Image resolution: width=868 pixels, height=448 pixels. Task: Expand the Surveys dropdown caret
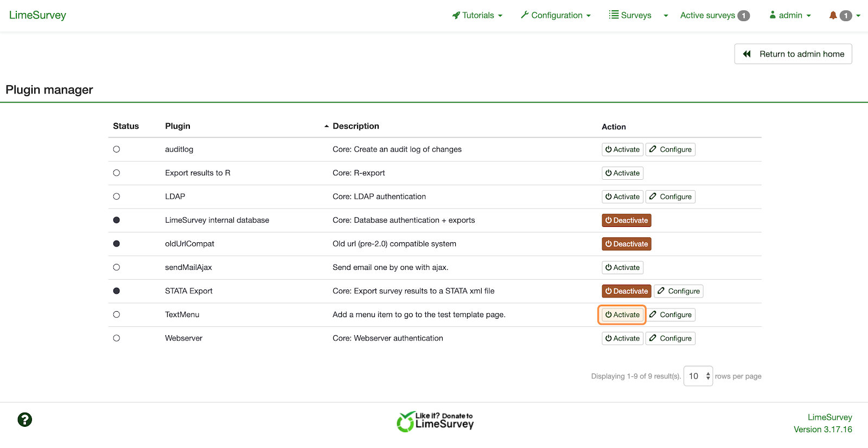[x=666, y=16]
